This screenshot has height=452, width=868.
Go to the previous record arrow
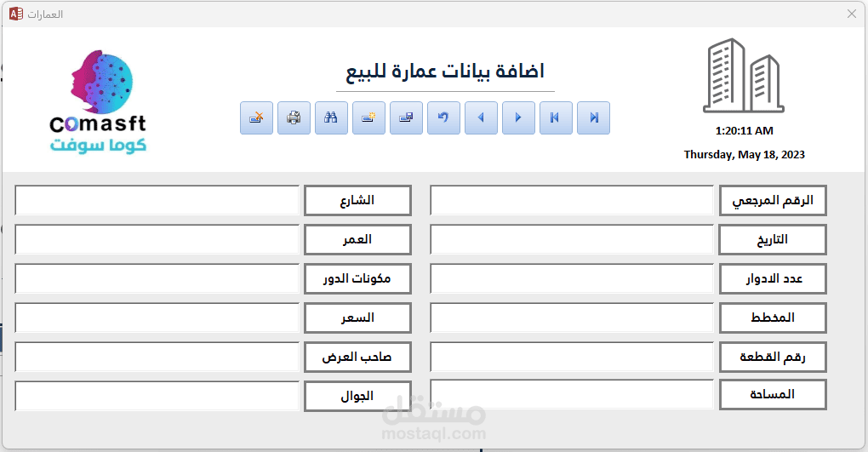pyautogui.click(x=481, y=118)
